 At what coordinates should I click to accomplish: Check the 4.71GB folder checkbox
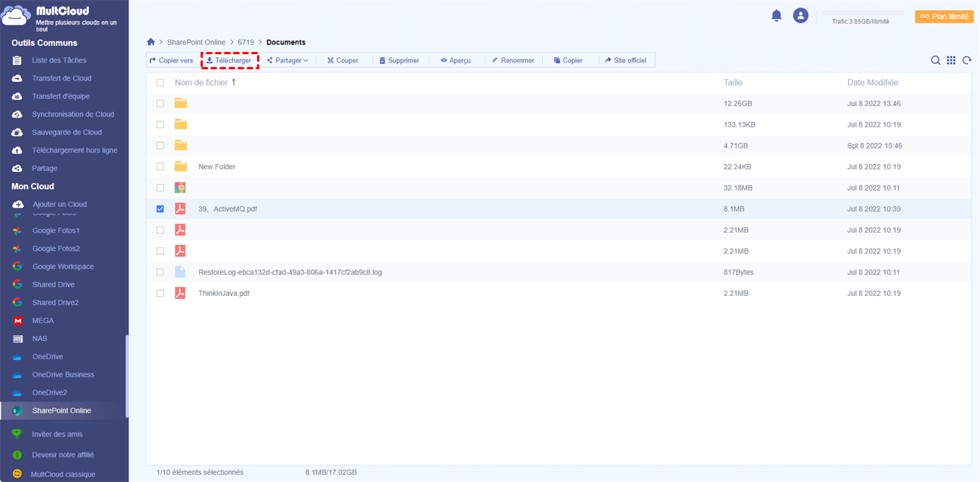(160, 145)
